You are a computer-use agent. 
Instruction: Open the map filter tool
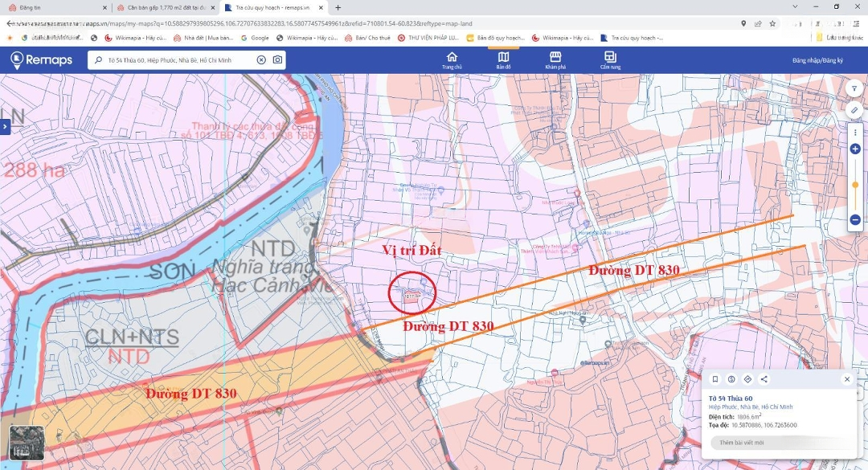point(854,88)
